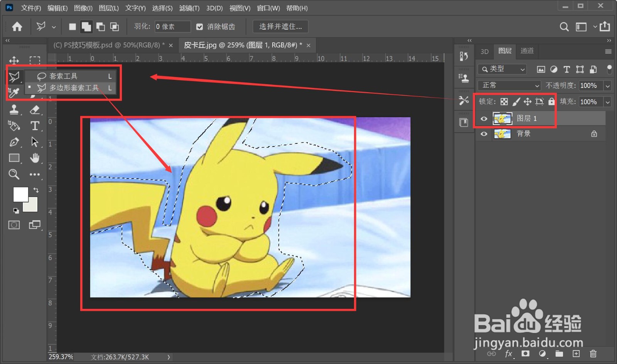
Task: Create a new group folder
Action: coord(559,354)
